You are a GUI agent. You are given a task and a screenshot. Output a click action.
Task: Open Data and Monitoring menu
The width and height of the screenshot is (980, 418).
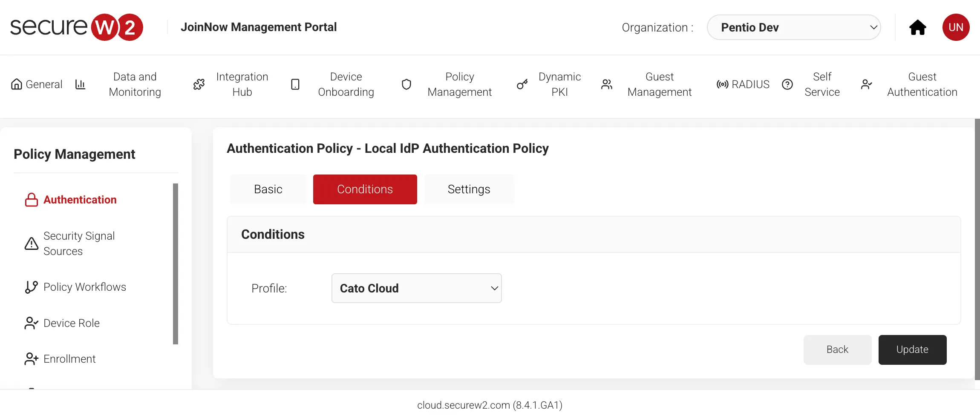point(135,84)
